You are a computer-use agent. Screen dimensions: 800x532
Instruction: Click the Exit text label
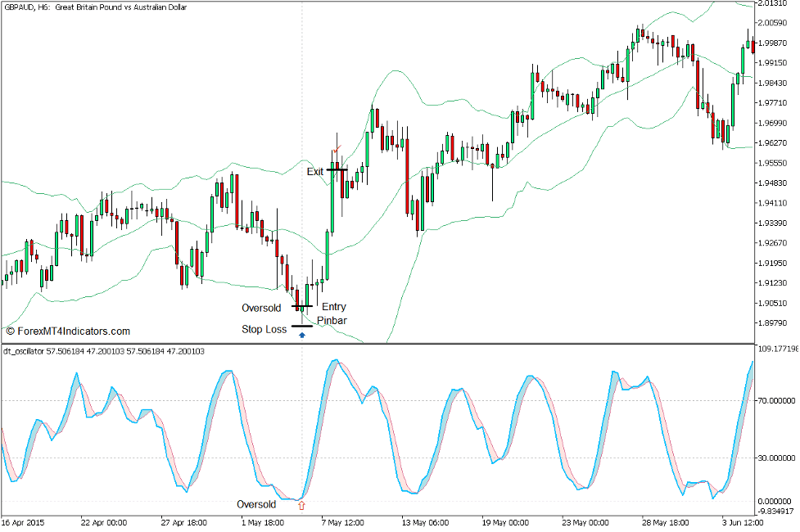tap(315, 172)
